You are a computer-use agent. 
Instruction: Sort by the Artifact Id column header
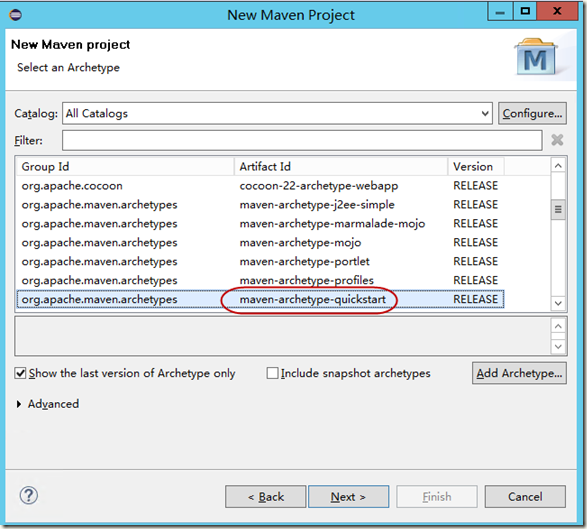click(341, 166)
